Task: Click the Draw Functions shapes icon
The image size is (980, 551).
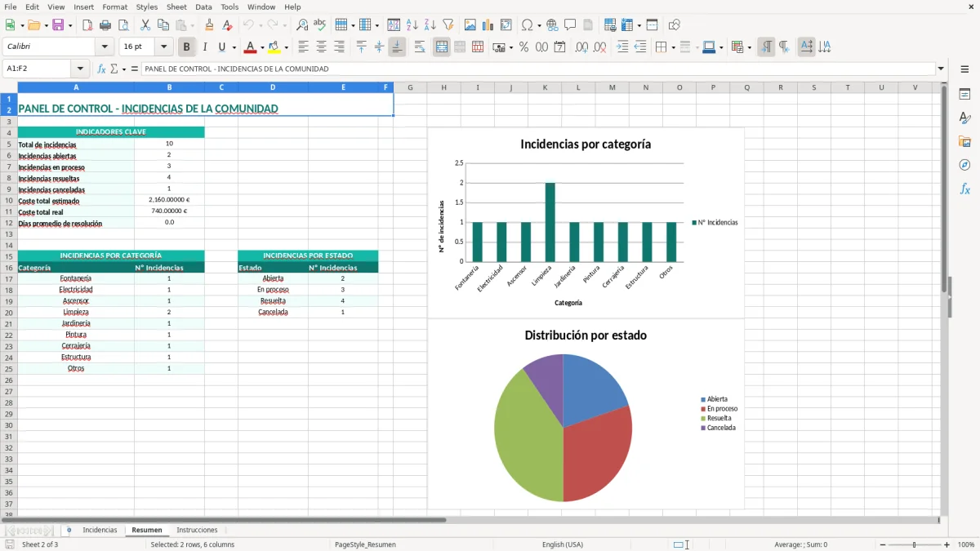Action: 675,25
